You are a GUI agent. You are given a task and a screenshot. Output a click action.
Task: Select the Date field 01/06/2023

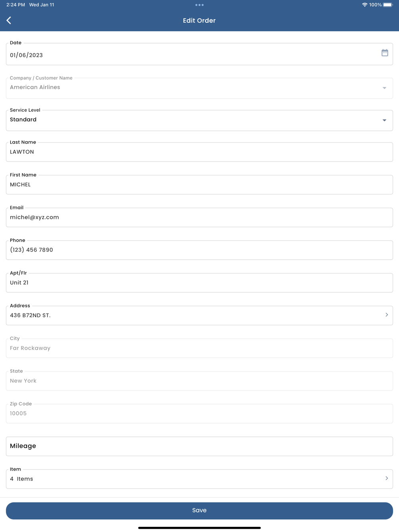click(199, 54)
